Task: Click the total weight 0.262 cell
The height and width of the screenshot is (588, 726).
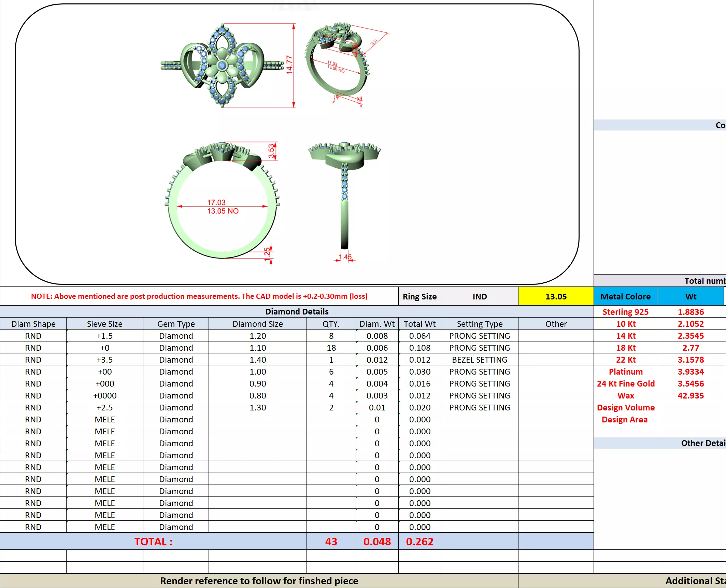Action: coord(419,542)
